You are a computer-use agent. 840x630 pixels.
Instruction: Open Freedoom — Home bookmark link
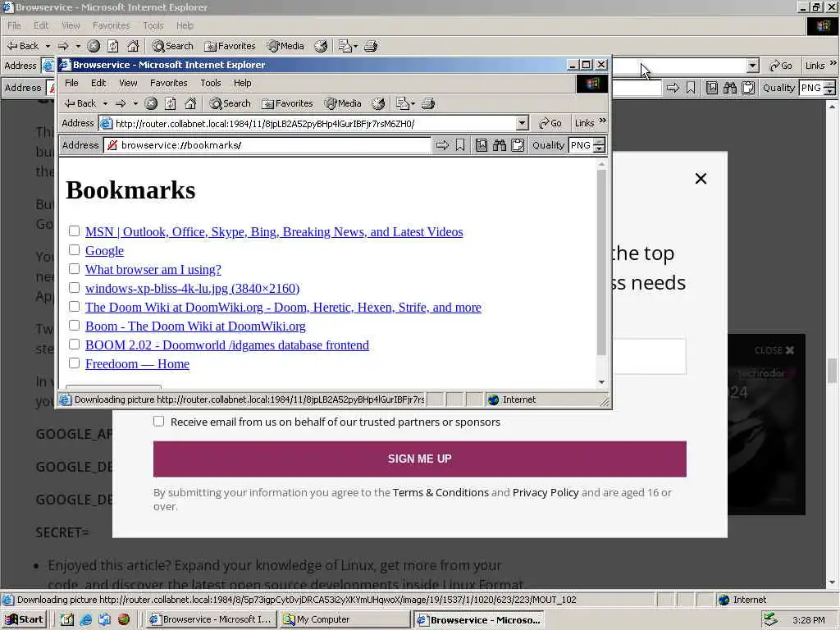click(x=137, y=363)
